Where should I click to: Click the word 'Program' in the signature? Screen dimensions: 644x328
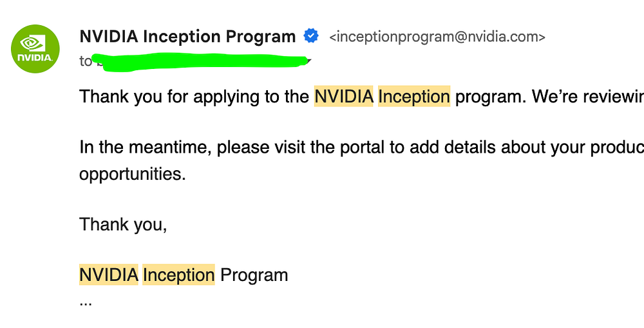point(254,275)
